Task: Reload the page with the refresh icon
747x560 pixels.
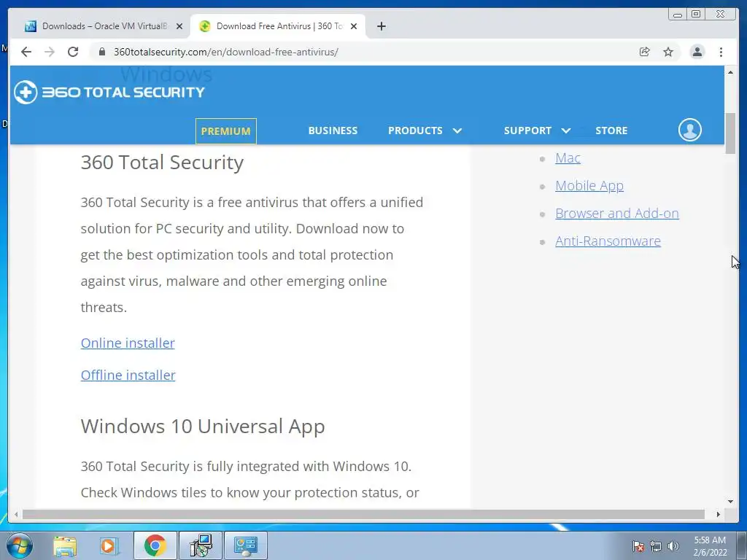Action: click(73, 52)
